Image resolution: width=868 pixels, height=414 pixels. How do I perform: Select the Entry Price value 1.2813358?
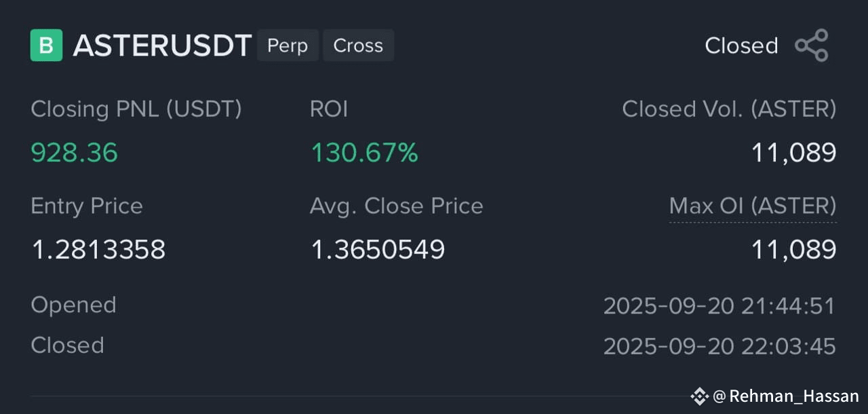coord(98,250)
